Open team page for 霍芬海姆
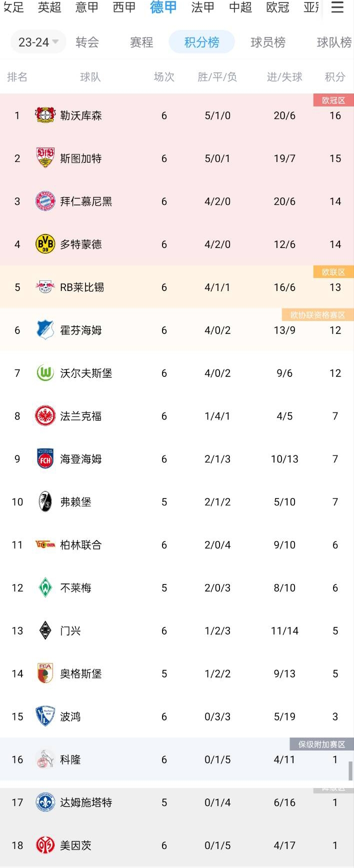The width and height of the screenshot is (354, 868). 81,330
